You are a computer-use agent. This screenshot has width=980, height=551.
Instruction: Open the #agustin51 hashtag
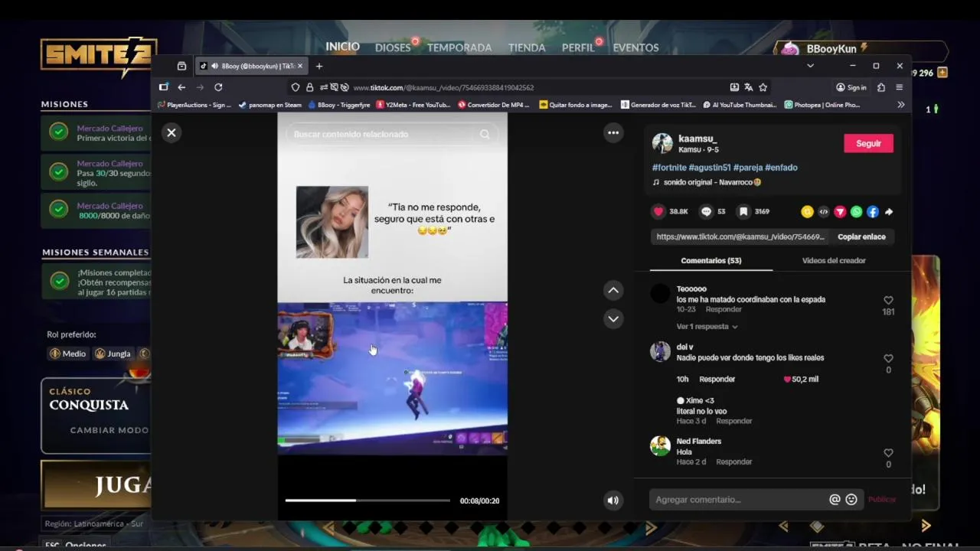click(710, 168)
